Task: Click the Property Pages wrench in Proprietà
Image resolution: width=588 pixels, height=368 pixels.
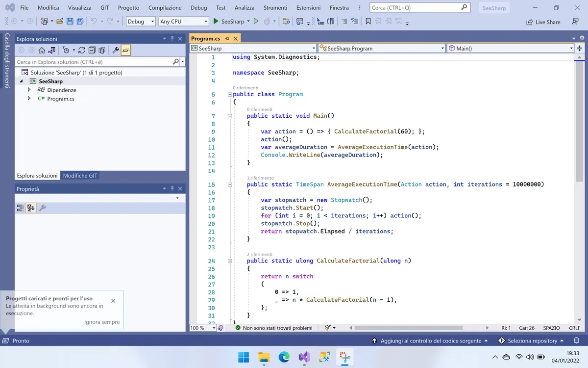Action: tap(42, 208)
